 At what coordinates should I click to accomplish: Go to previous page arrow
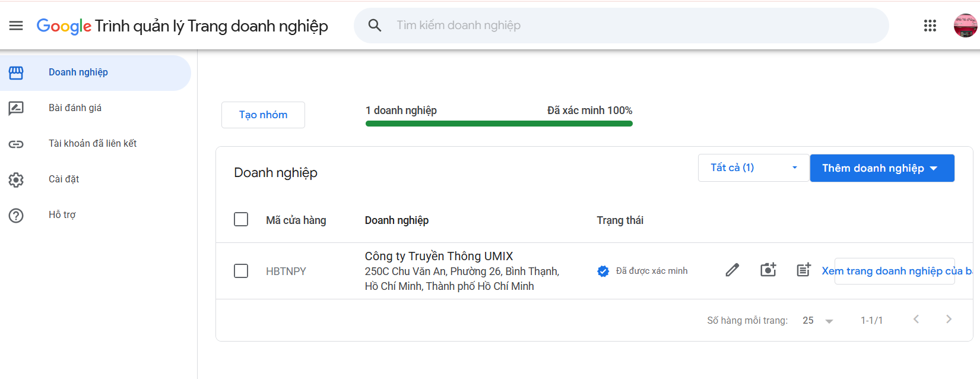(916, 320)
